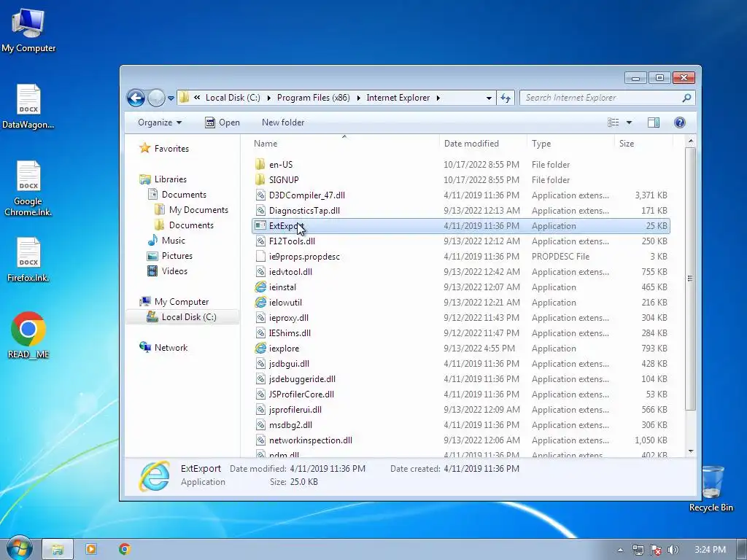Click the scroll down arrow of file list
Viewport: 747px width, 560px height.
tap(690, 451)
